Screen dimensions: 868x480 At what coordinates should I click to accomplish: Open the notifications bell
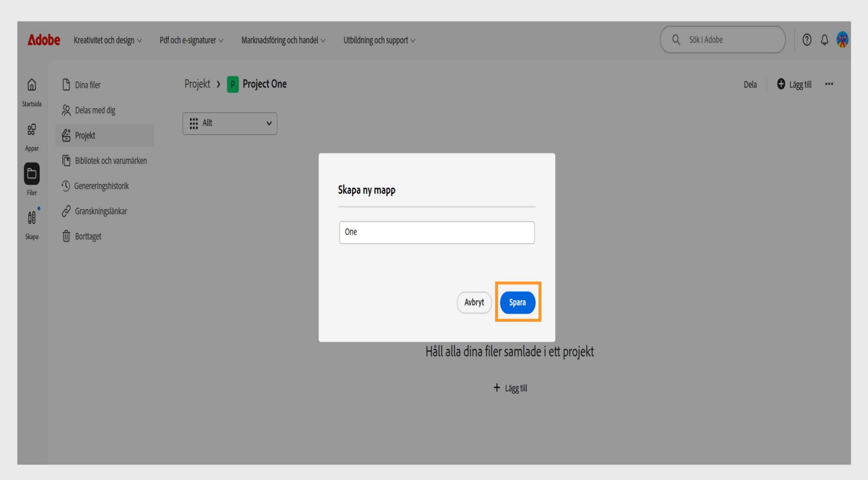(x=824, y=40)
